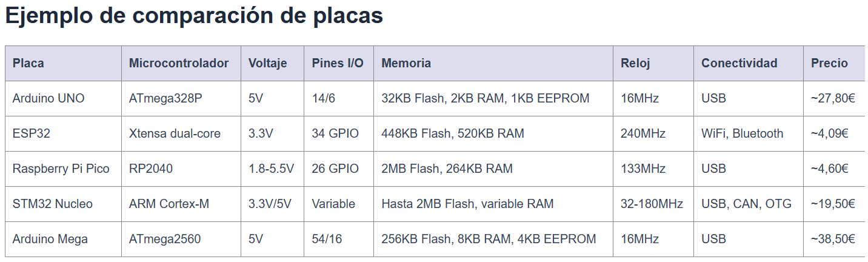The height and width of the screenshot is (262, 868).
Task: Select the Conectividad column header
Action: point(739,63)
